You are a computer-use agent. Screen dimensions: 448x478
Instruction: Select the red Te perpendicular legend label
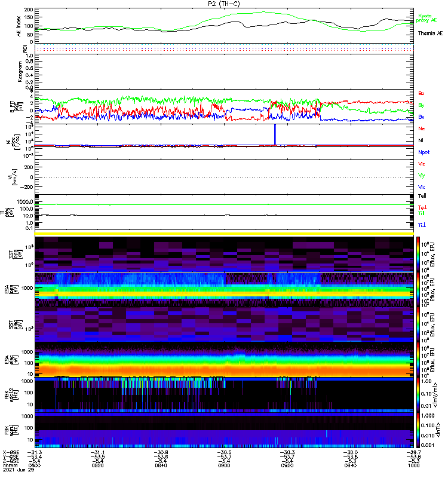(x=422, y=207)
